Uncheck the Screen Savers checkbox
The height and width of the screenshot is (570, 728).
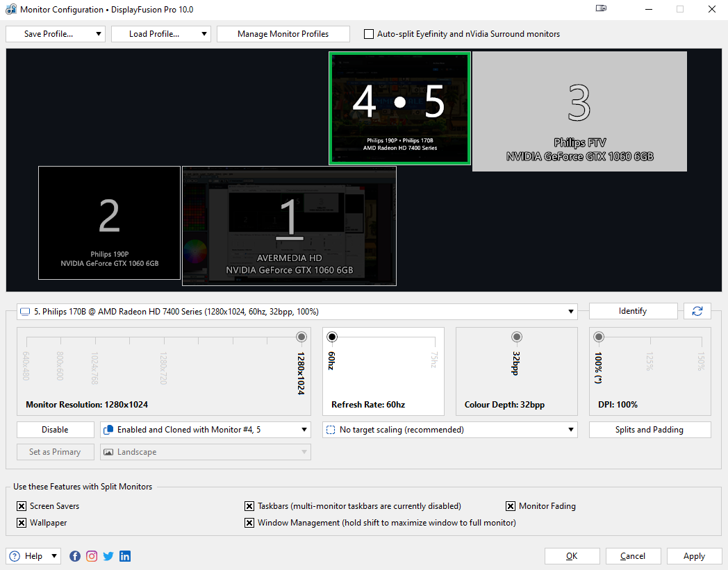[22, 506]
